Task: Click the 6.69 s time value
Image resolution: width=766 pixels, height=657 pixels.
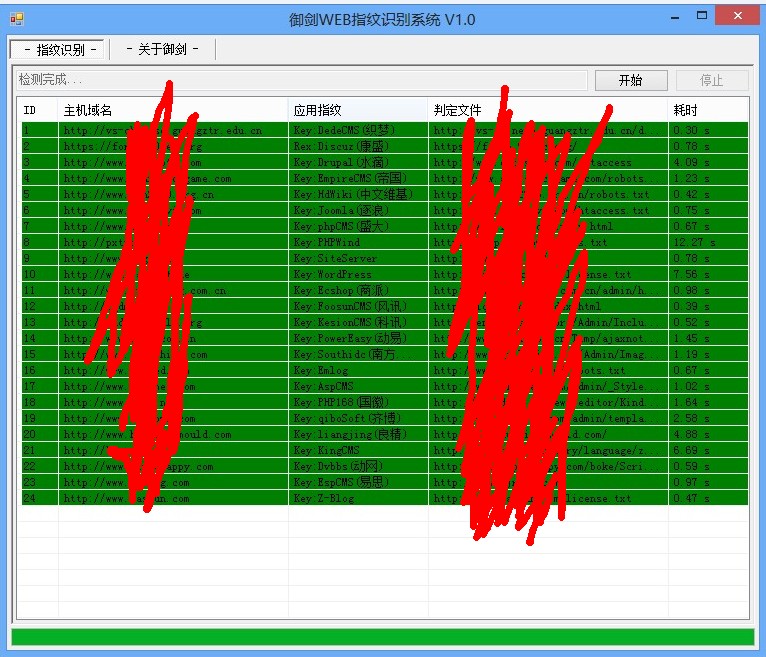Action: click(x=691, y=450)
